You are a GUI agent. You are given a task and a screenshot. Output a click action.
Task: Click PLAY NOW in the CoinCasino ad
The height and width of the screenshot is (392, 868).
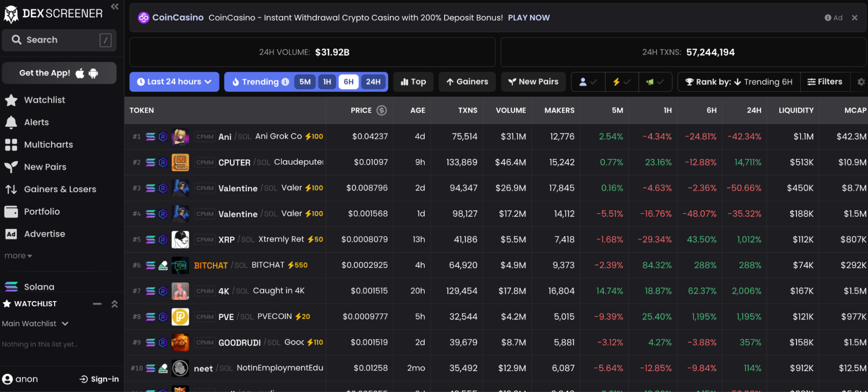pos(528,18)
